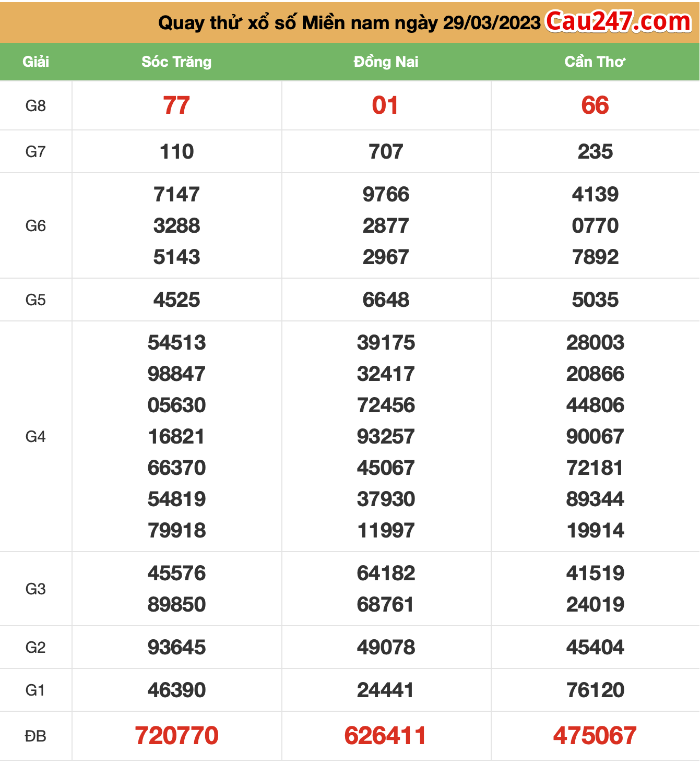
Task: Select the Cần Thơ column header
Action: click(595, 62)
